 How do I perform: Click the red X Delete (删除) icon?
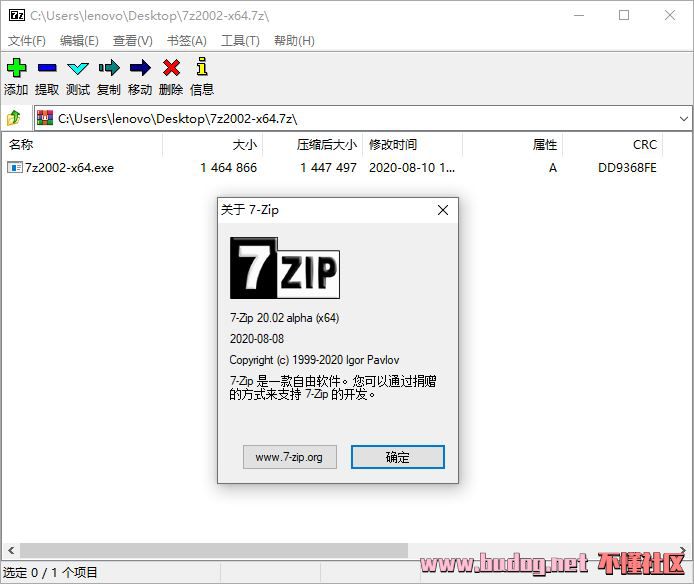[171, 68]
